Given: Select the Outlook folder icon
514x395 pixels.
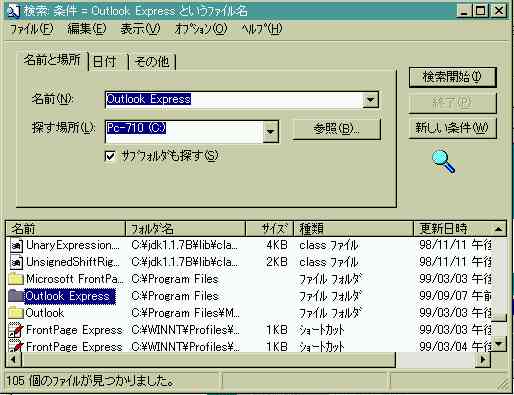Looking at the screenshot, I should point(16,313).
